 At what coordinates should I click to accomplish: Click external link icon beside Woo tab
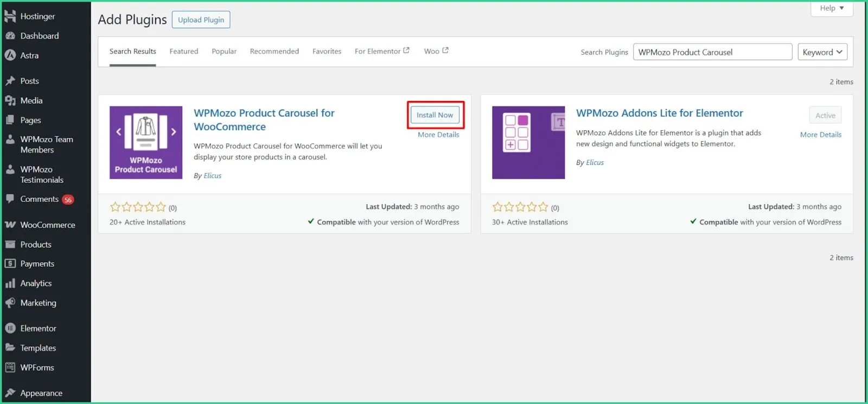click(x=445, y=50)
